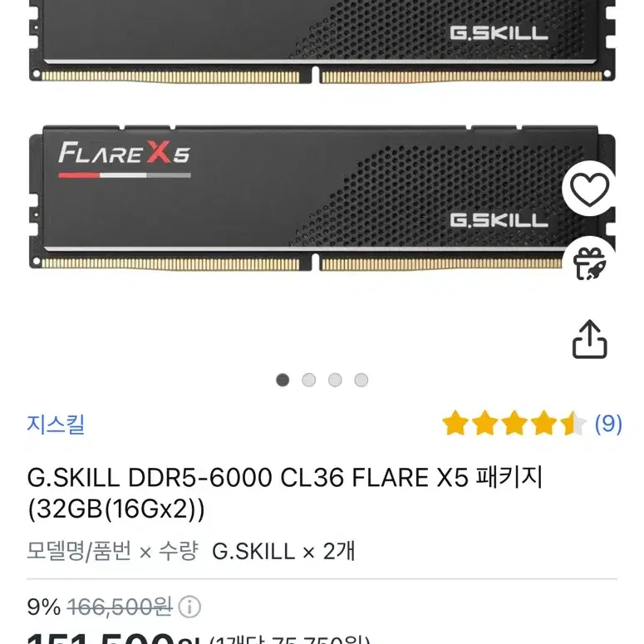Click the 9% discount label
644x644 pixels.
(44, 607)
